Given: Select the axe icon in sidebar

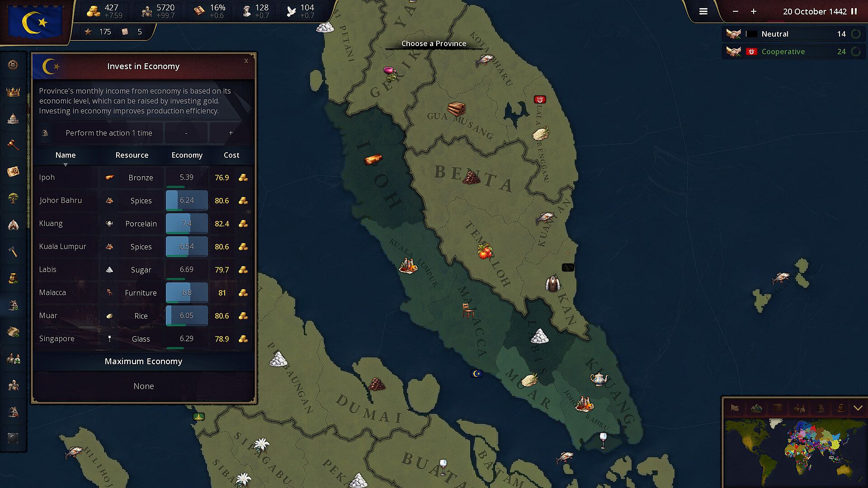Looking at the screenshot, I should tap(13, 251).
